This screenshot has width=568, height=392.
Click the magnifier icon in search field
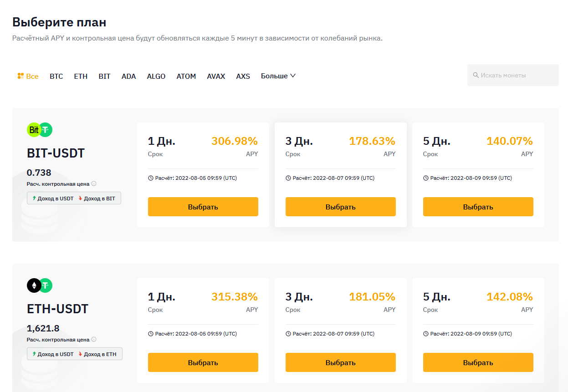[x=476, y=75]
